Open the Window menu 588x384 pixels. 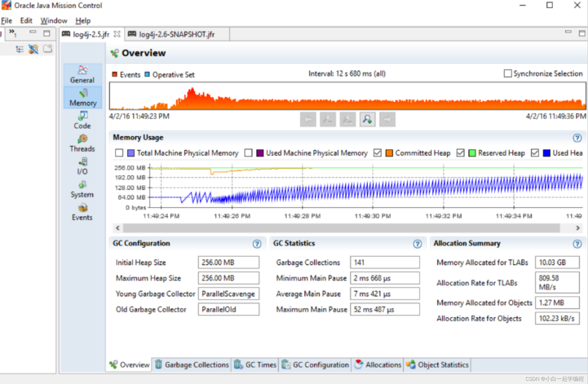click(54, 21)
